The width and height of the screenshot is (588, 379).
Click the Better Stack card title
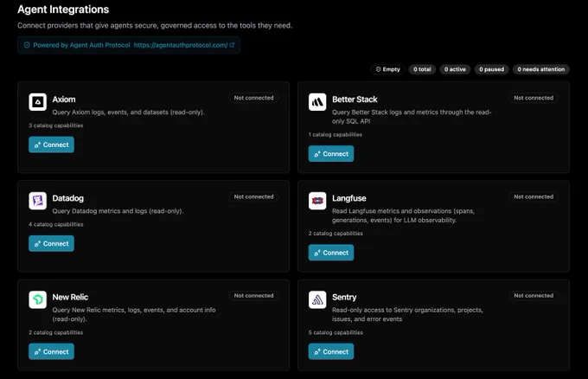(355, 100)
